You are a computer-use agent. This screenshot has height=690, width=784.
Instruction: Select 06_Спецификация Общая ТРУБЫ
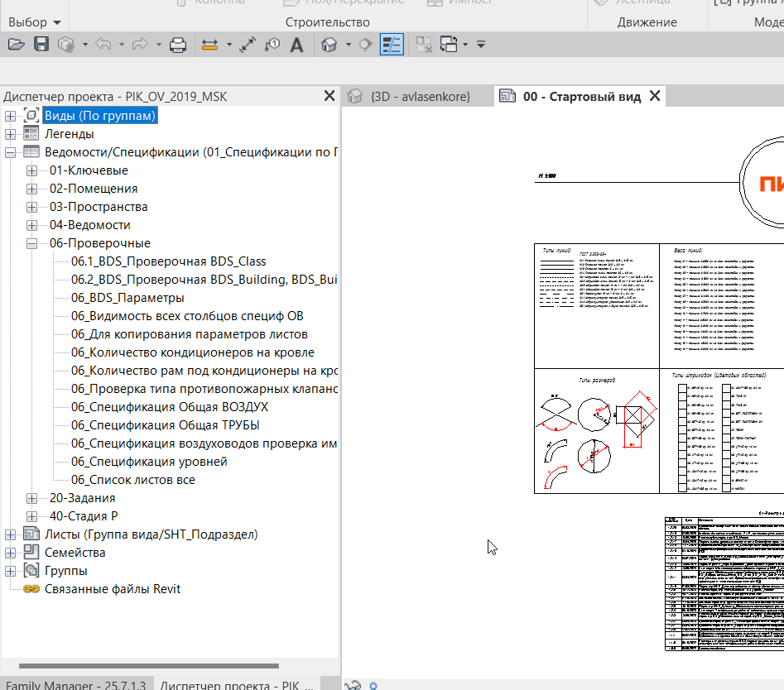pos(165,425)
